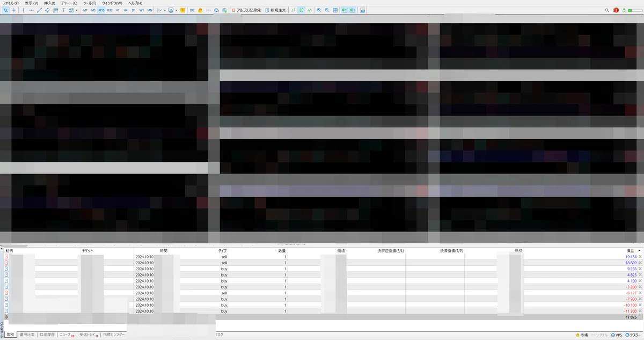Click the padlock icon in toolbar
The height and width of the screenshot is (340, 644).
point(200,10)
